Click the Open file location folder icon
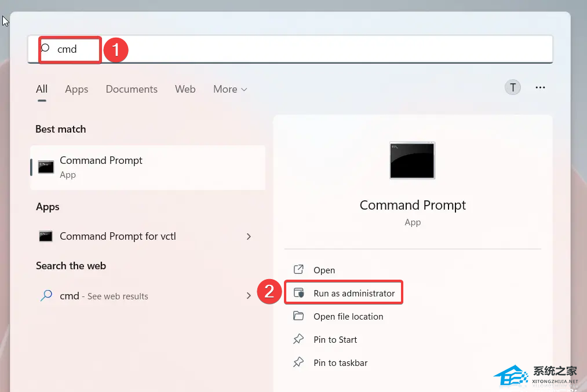The image size is (587, 392). pyautogui.click(x=298, y=316)
